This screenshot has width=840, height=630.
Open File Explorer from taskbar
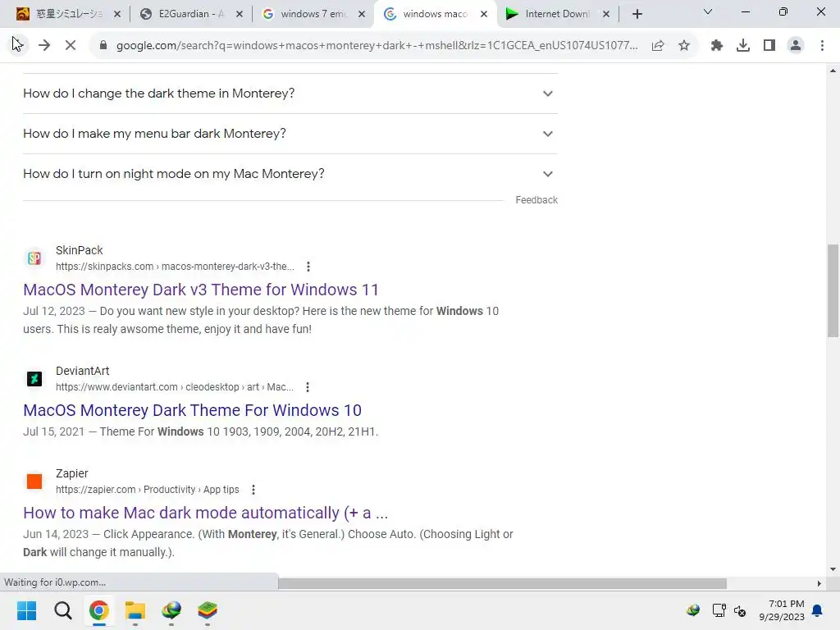point(135,610)
